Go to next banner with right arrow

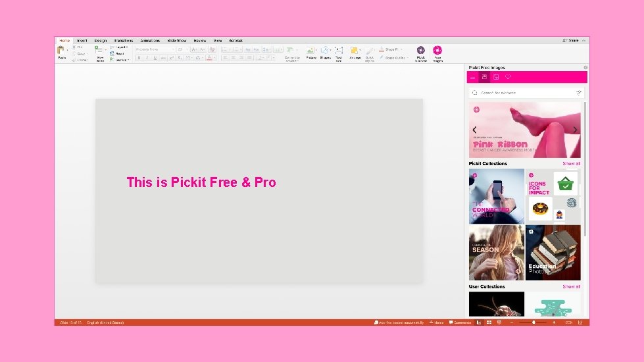(x=575, y=130)
